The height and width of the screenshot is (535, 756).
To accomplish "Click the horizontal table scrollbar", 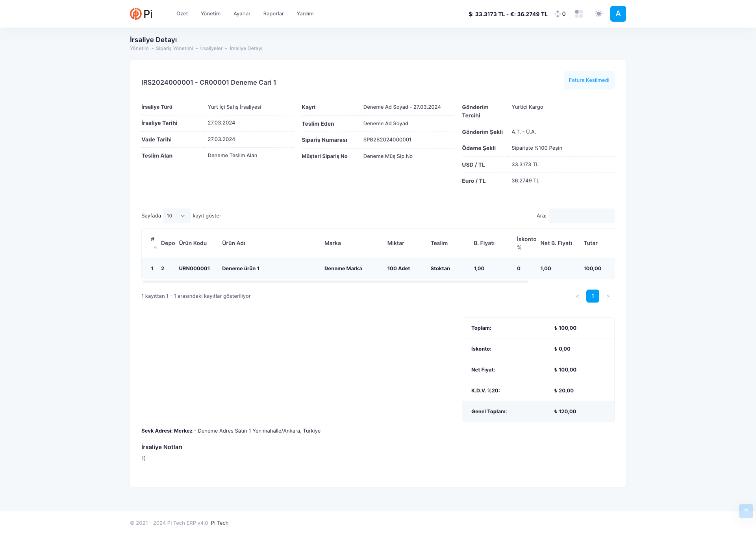I will (335, 282).
